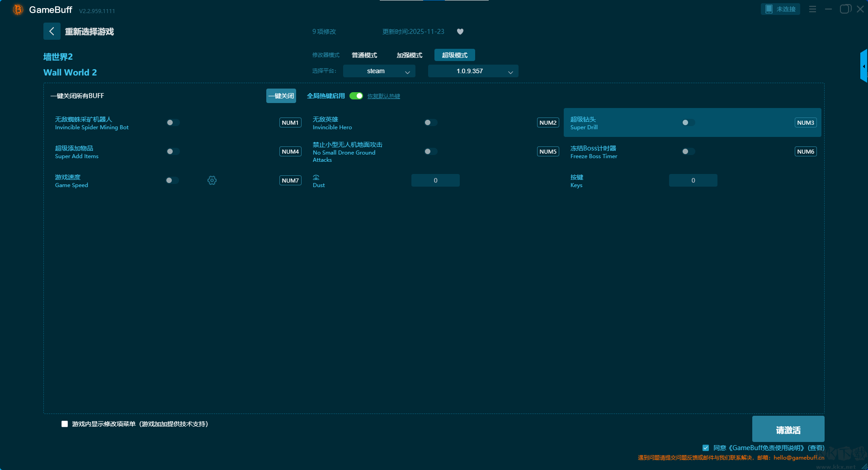Check the in-game modifier menu checkbox
Screen dimensions: 868x470
(65, 424)
